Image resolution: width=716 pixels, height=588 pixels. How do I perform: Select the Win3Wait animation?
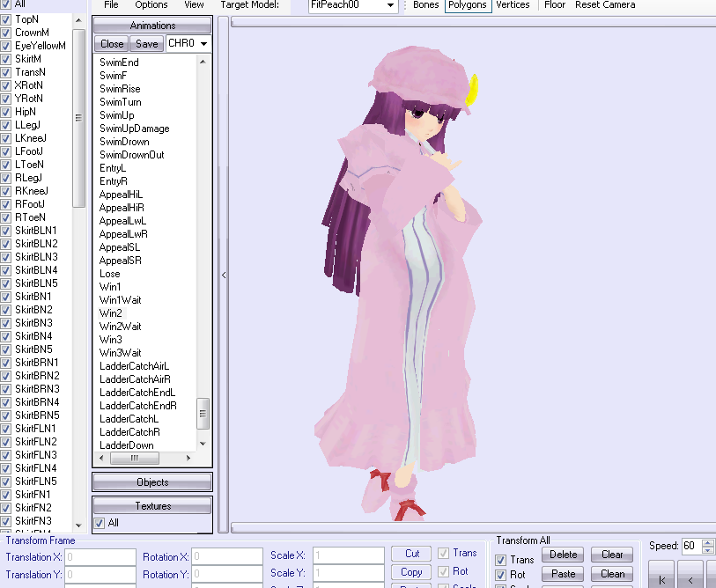click(121, 353)
